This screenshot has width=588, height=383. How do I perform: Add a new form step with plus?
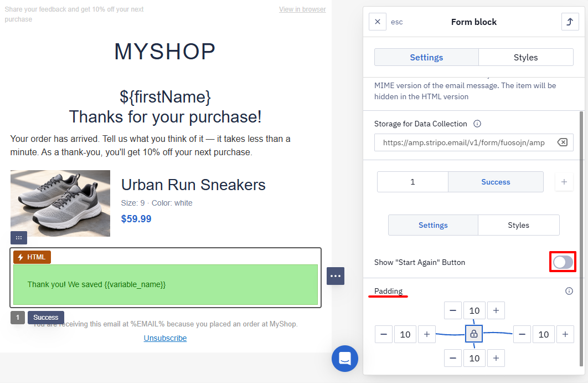pos(564,182)
